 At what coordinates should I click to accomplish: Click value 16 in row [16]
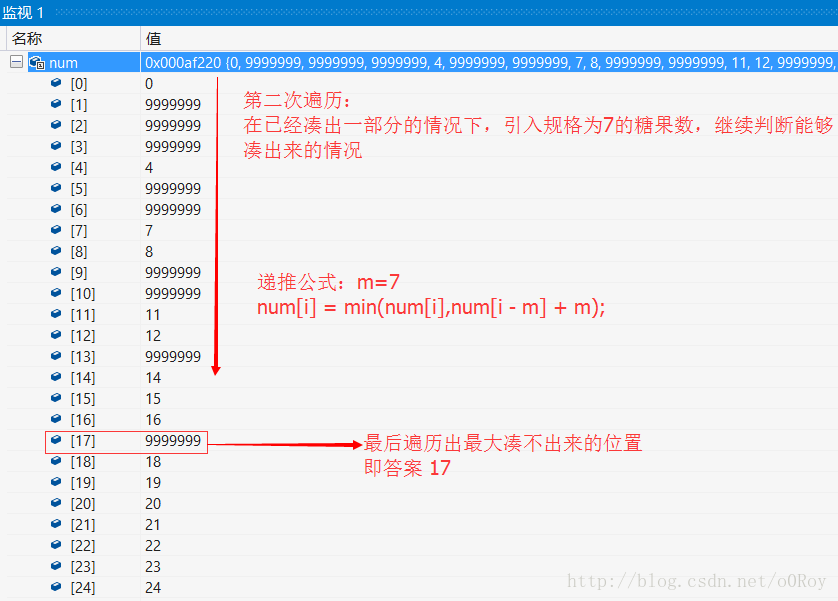tap(153, 420)
